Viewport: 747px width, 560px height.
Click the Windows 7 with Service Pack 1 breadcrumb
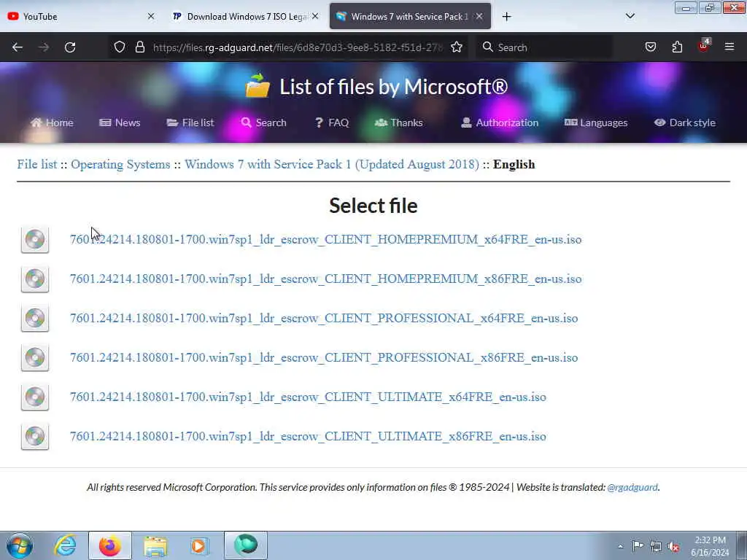332,164
